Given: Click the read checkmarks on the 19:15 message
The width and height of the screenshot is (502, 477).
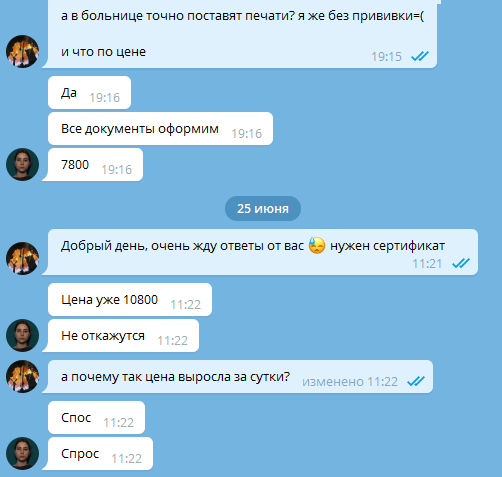Looking at the screenshot, I should [420, 56].
